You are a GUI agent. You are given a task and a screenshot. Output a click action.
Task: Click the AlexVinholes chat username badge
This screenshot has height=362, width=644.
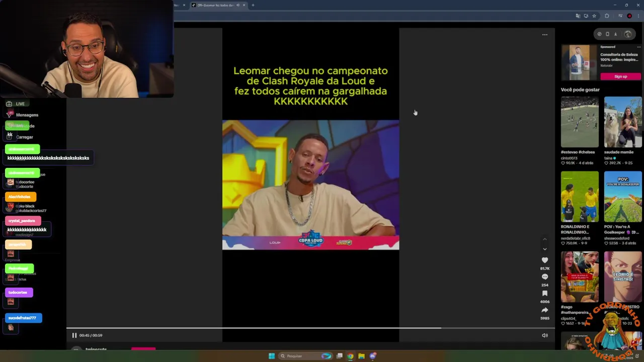click(x=20, y=197)
